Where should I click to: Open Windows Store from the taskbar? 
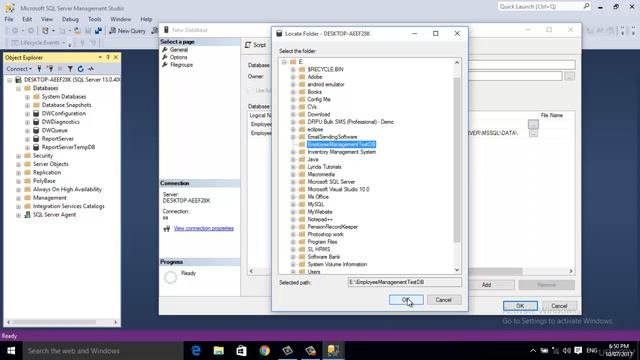pos(242,351)
